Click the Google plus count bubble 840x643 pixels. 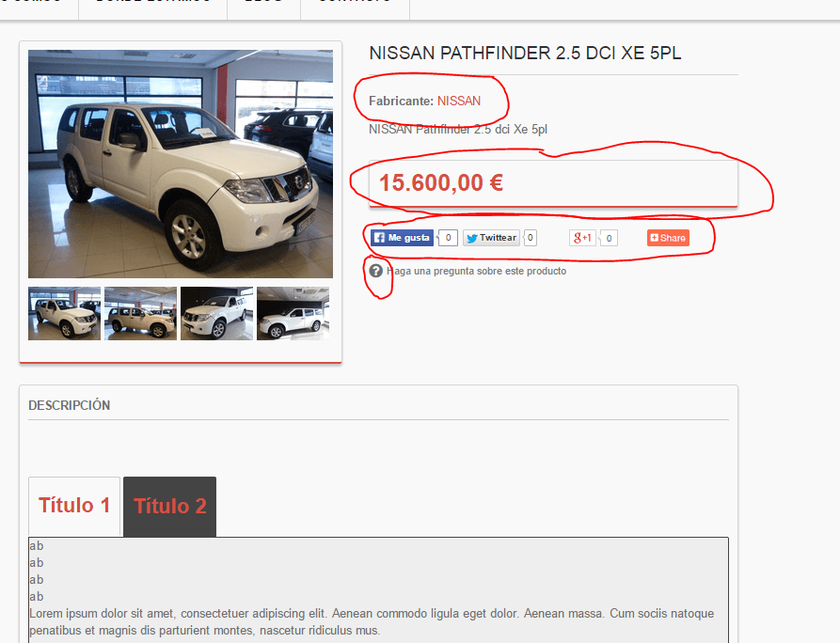coord(609,238)
